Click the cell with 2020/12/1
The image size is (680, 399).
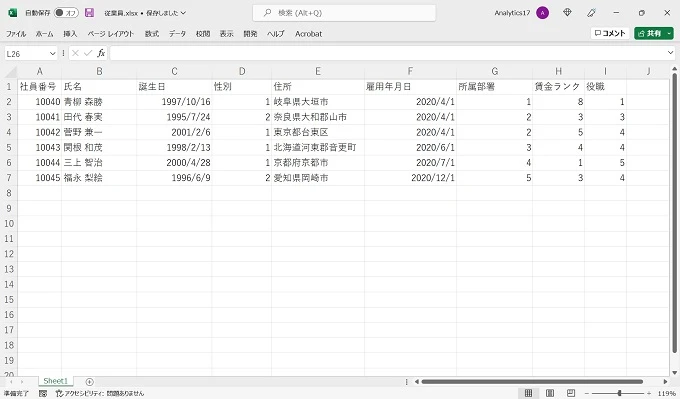pos(410,178)
